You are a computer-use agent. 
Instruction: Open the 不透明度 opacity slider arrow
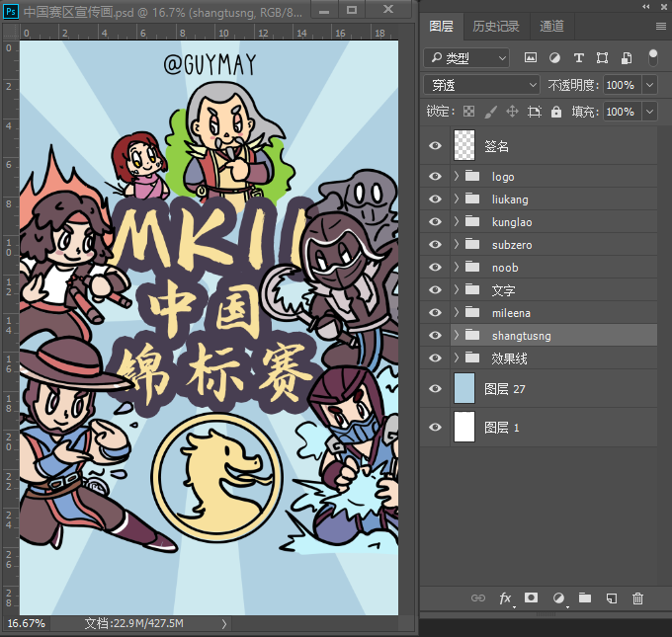(649, 85)
